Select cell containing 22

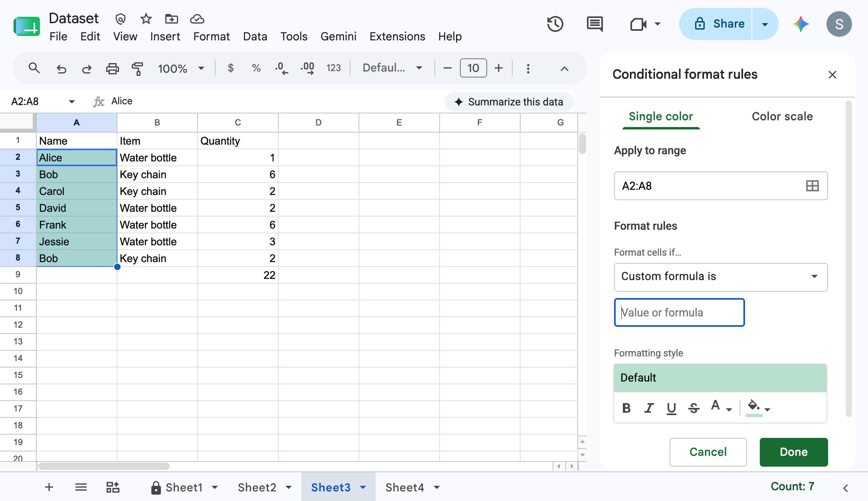(238, 275)
